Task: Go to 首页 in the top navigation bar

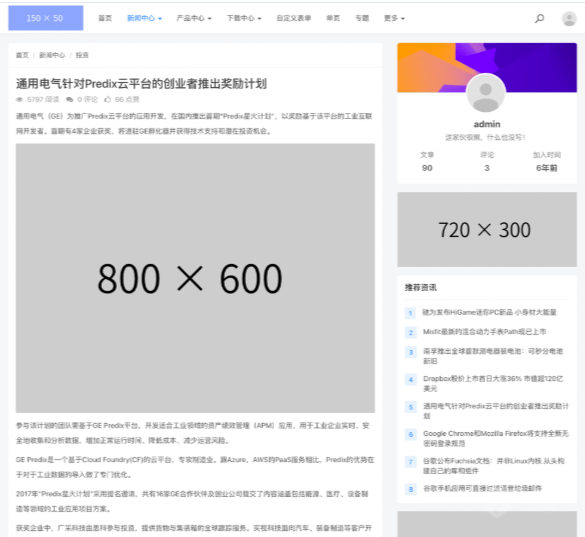Action: click(105, 18)
